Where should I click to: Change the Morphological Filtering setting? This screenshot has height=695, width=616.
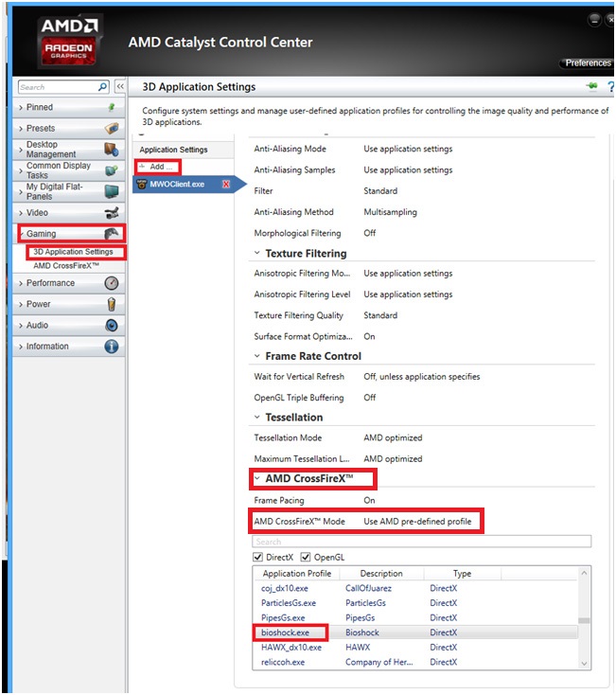[x=369, y=233]
